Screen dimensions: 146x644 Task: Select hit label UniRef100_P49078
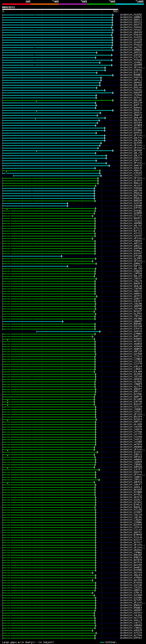(131, 77)
